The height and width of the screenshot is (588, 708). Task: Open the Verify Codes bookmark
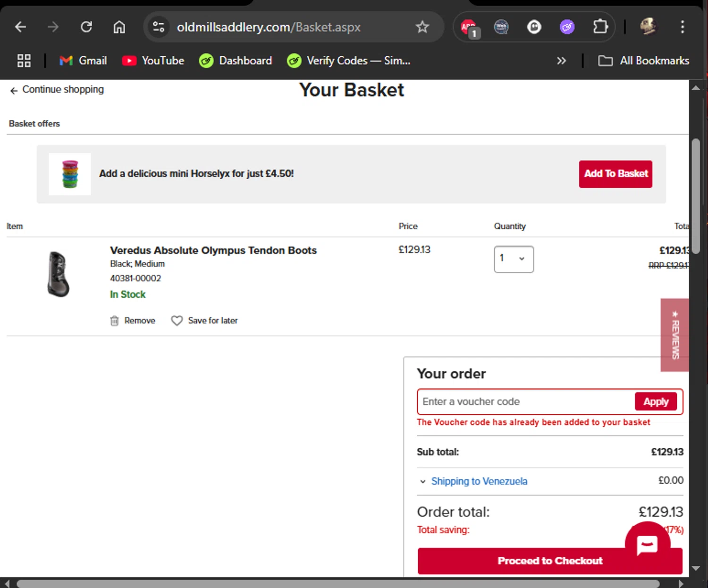(349, 60)
